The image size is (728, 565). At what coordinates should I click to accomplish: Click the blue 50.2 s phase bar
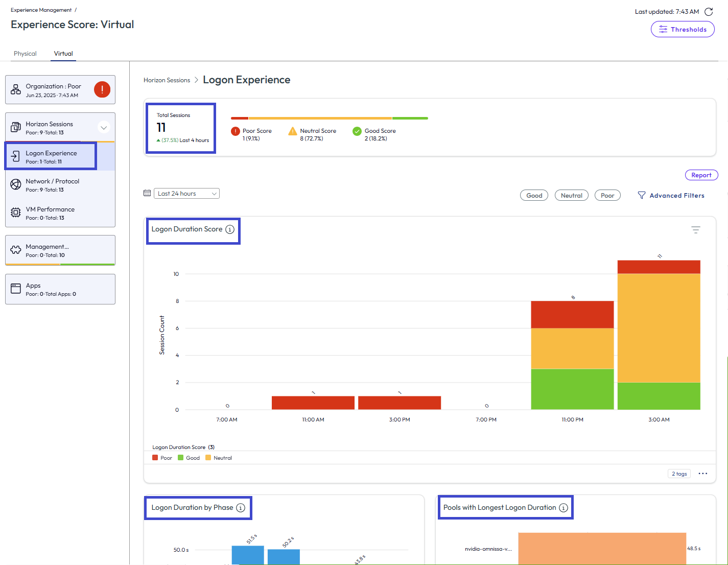pyautogui.click(x=284, y=557)
